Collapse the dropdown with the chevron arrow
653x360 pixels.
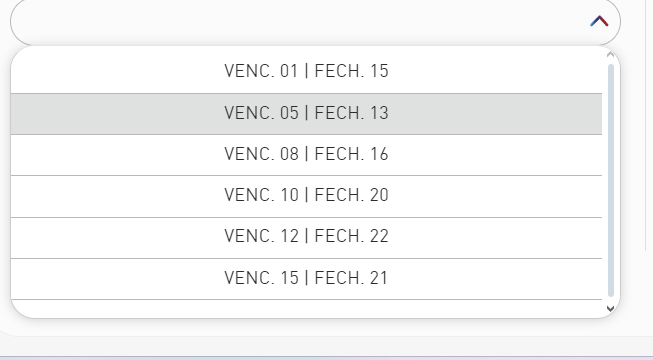599,21
